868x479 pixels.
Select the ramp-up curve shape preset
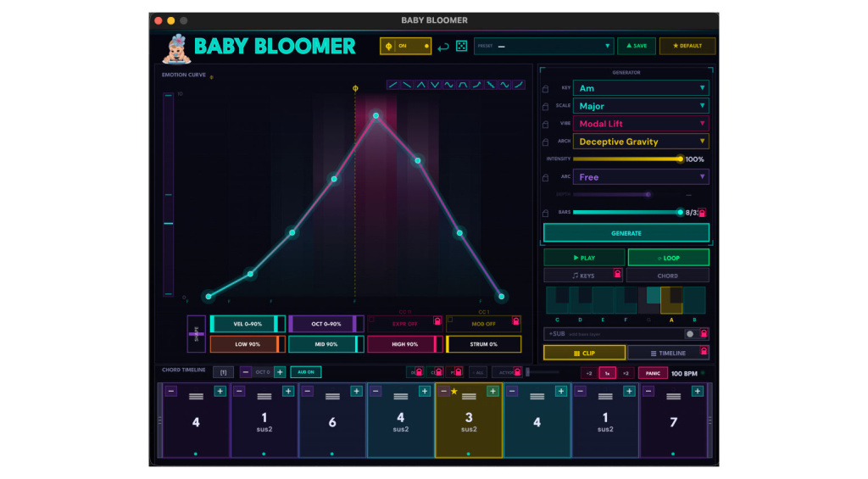[392, 85]
